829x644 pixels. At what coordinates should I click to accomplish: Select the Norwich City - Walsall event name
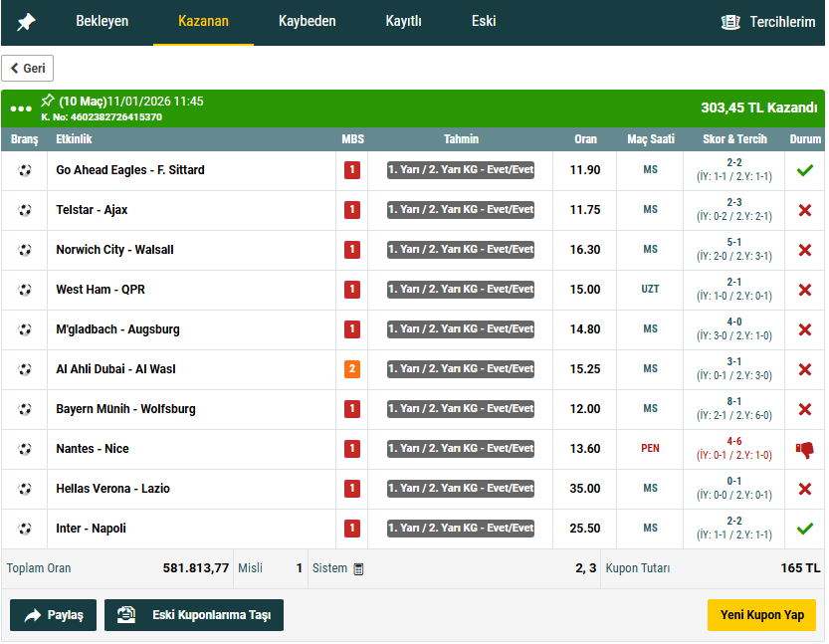click(x=114, y=250)
